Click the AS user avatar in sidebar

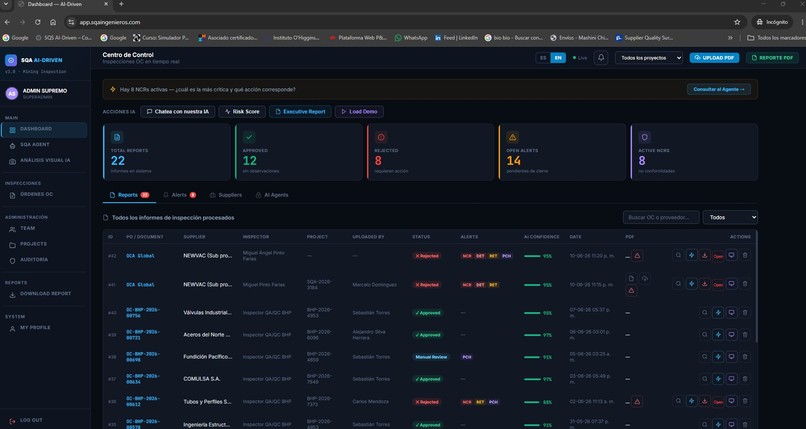(12, 93)
